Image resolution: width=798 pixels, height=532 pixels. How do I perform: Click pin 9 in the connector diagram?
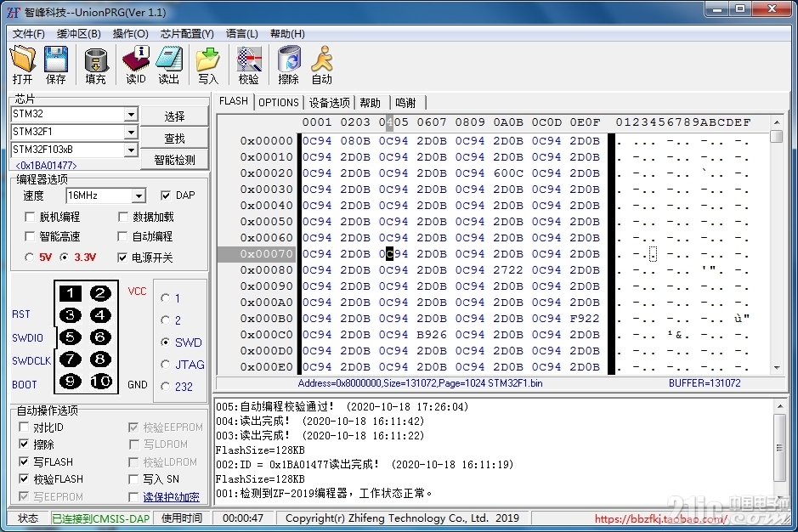coord(71,382)
